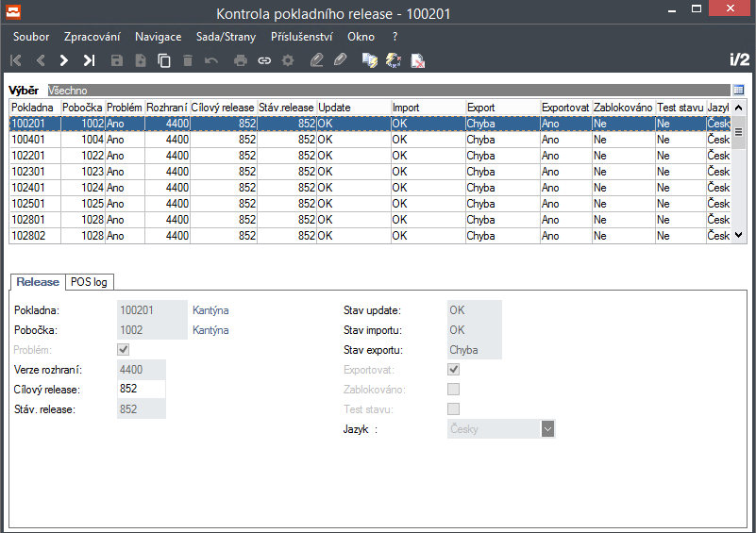Image resolution: width=756 pixels, height=533 pixels.
Task: Go to the next record arrow
Action: pos(63,60)
